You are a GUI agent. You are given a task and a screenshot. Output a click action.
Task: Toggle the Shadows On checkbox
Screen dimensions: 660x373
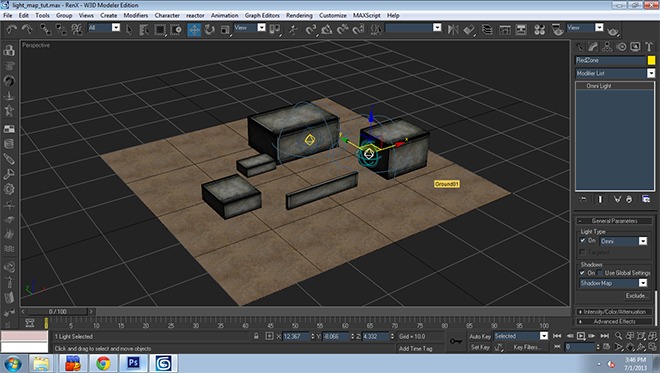[583, 273]
